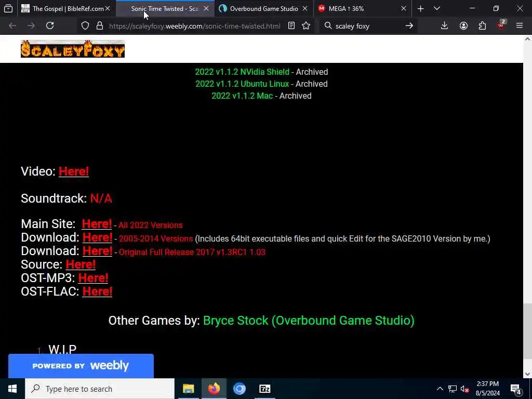Click the scaley foxy search box
The height and width of the screenshot is (399, 532).
click(x=368, y=26)
